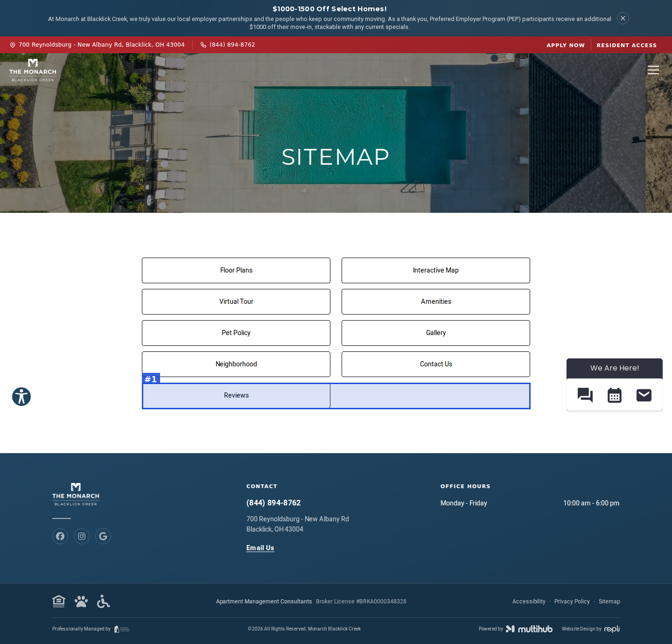Viewport: 672px width, 644px height.
Task: Click the Sitemap footer link
Action: point(609,602)
